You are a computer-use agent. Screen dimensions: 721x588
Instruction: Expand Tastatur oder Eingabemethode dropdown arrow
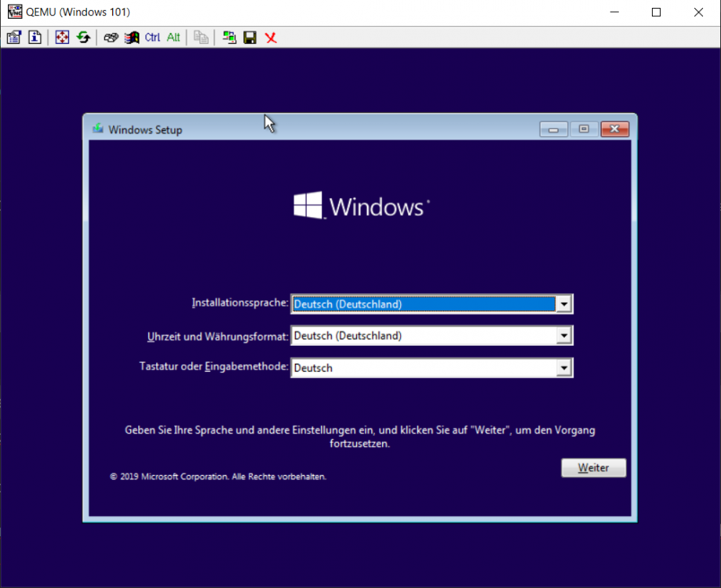point(564,368)
